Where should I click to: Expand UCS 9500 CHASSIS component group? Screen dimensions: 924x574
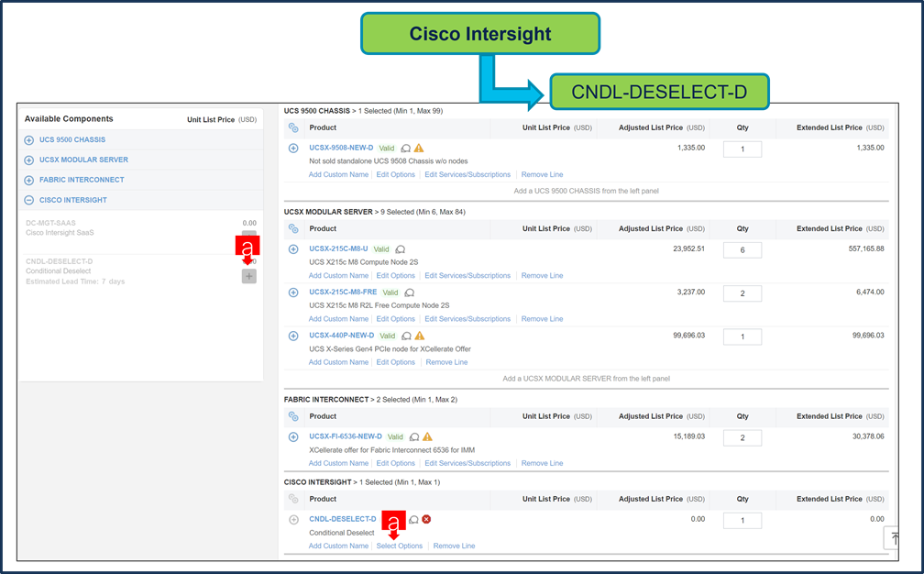29,140
